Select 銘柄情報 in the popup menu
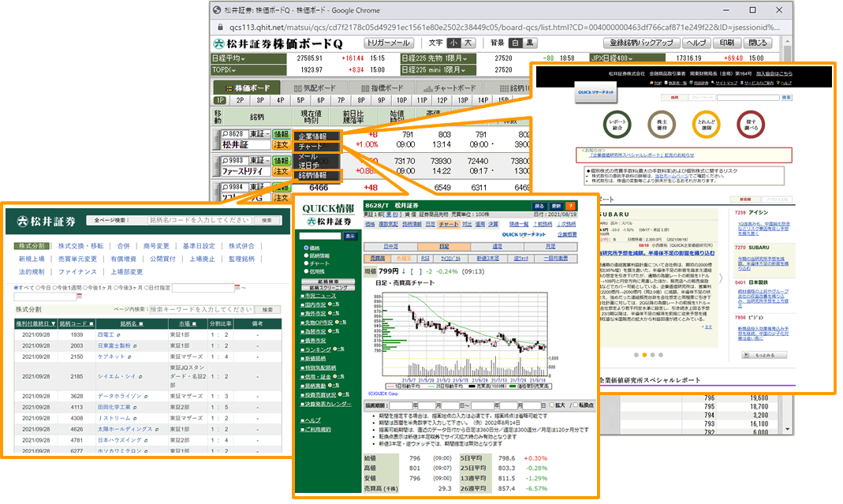 [317, 175]
